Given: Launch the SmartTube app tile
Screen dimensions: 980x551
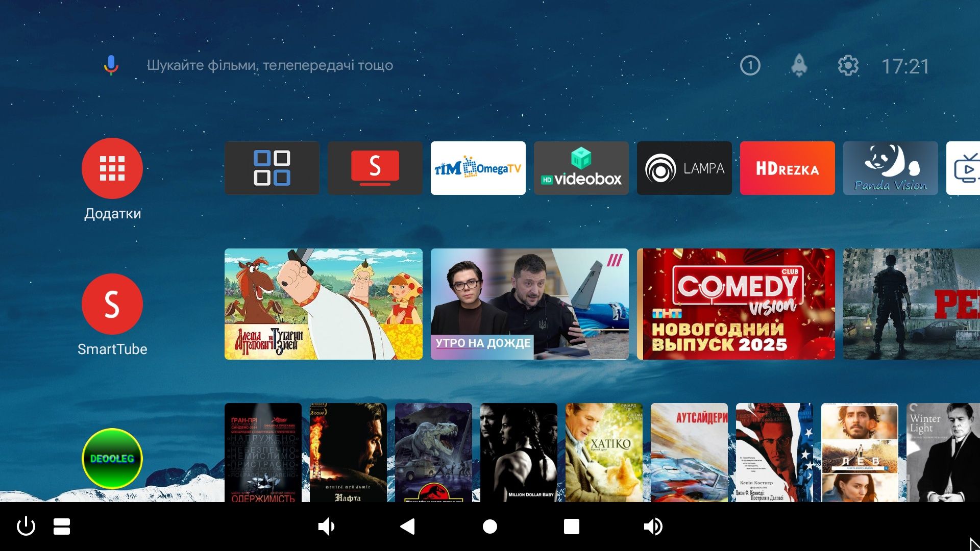Looking at the screenshot, I should 375,168.
